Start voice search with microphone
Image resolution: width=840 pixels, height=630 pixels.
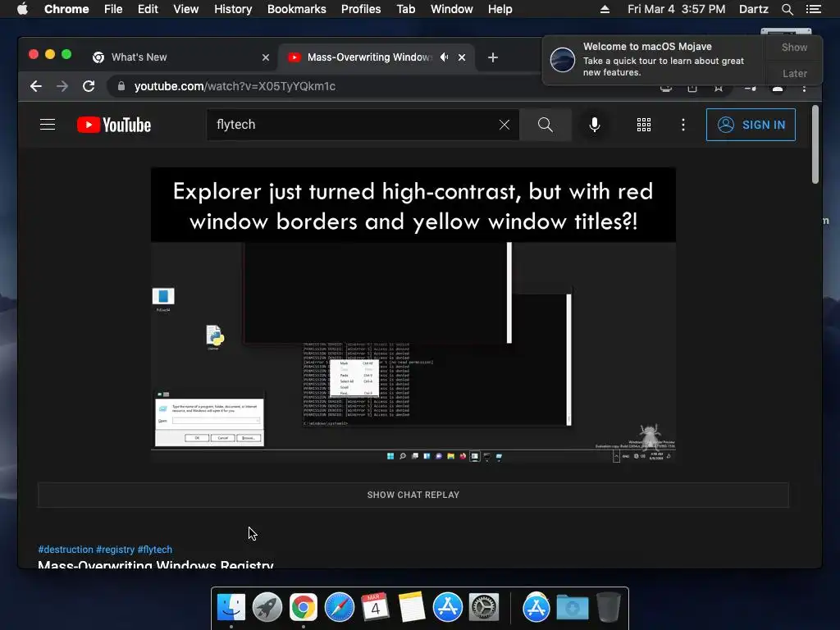(x=595, y=125)
